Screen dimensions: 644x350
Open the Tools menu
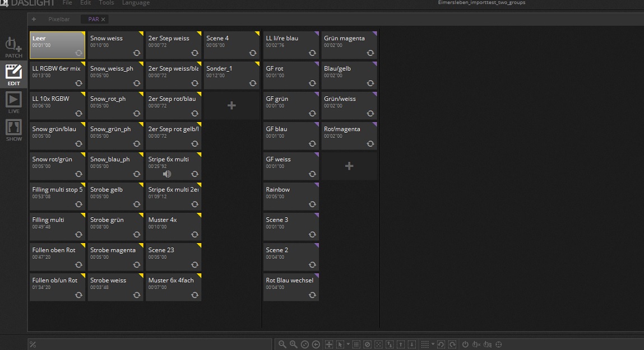[106, 3]
